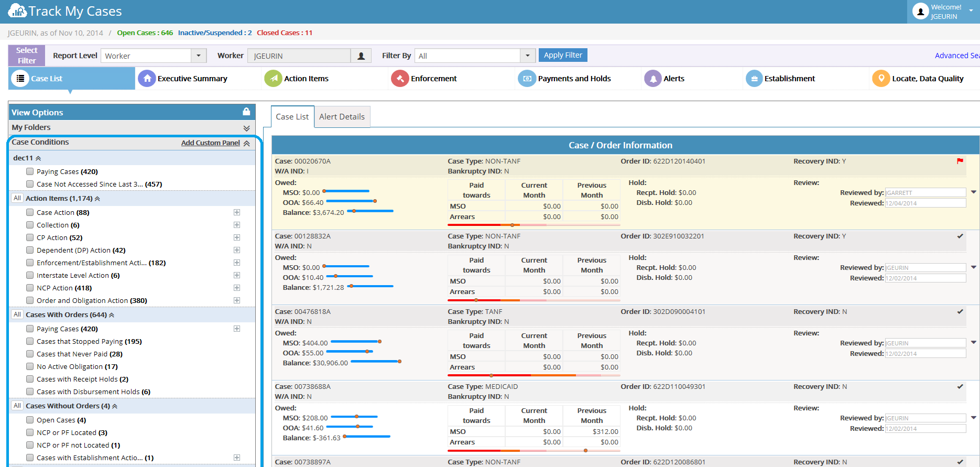Click the worker lookup person icon
The width and height of the screenshot is (980, 467).
pos(361,56)
